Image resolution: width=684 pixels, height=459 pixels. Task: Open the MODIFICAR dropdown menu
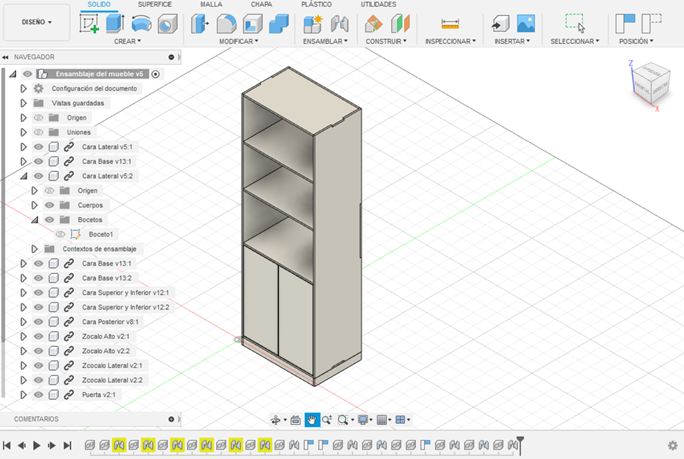coord(239,41)
